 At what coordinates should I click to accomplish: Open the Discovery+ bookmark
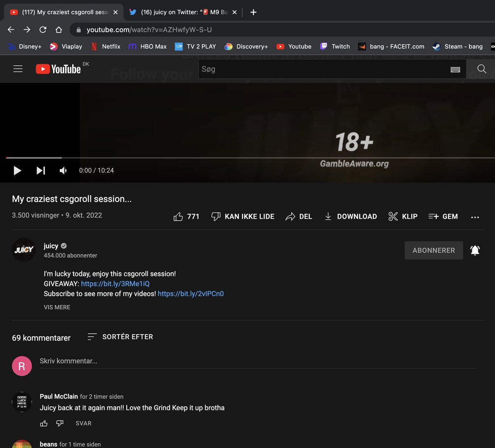point(246,47)
